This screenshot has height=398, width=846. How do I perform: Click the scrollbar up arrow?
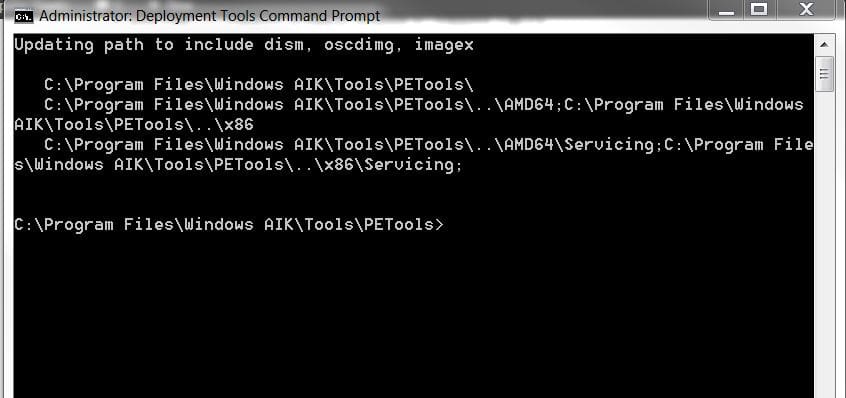tap(823, 45)
